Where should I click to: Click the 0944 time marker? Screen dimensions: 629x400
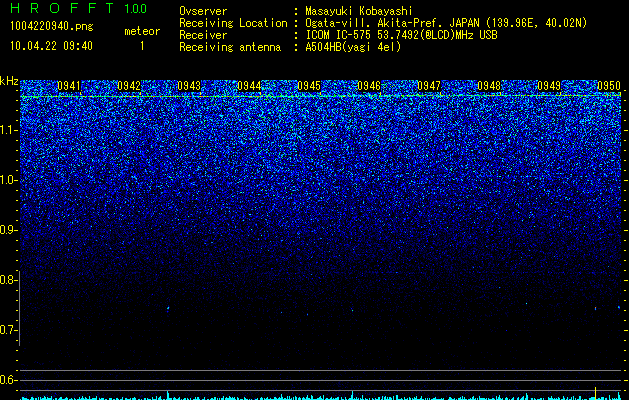tap(249, 86)
